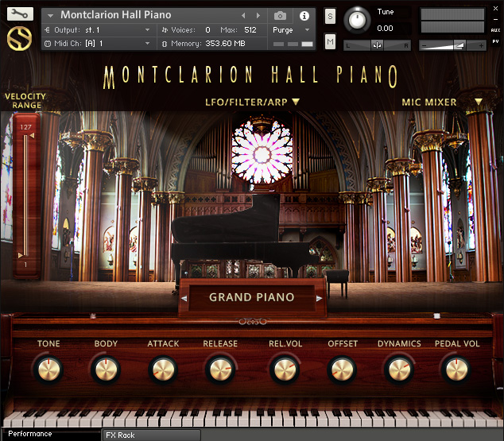Toggle the Mute M button
This screenshot has height=441, width=504.
pyautogui.click(x=330, y=41)
